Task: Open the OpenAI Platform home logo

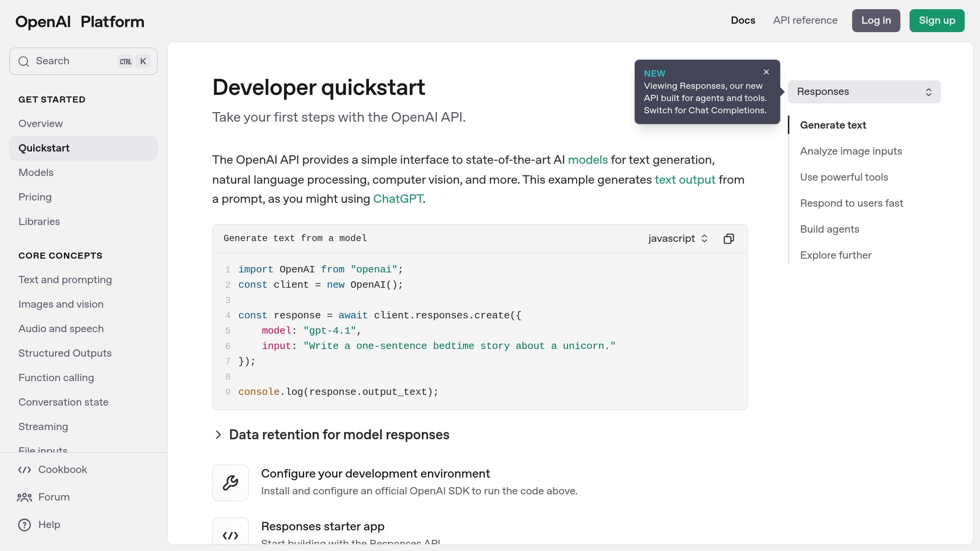Action: pyautogui.click(x=80, y=22)
